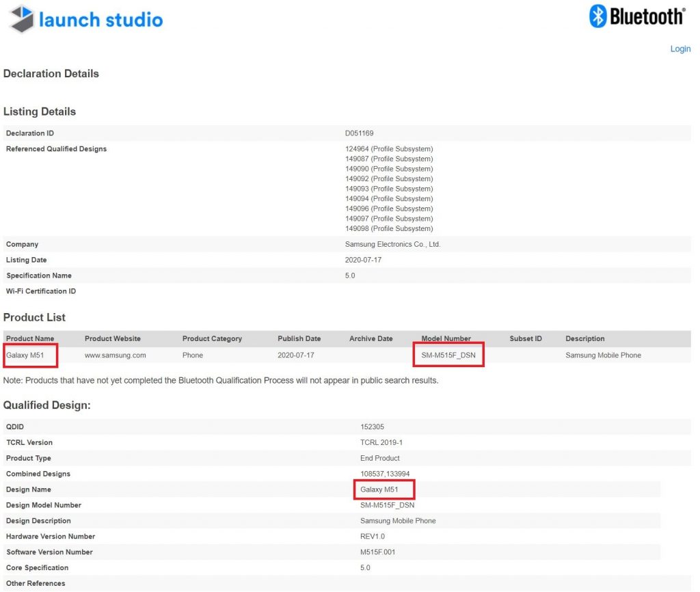The image size is (700, 592).
Task: Click the Declaration ID D051169 value
Action: click(x=358, y=133)
